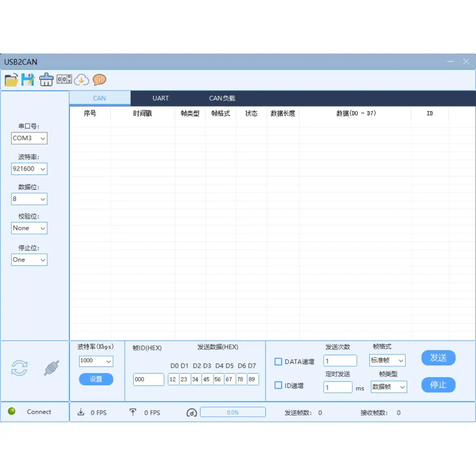Enable the DATA递增 checkbox
The width and height of the screenshot is (476, 476).
click(x=278, y=362)
